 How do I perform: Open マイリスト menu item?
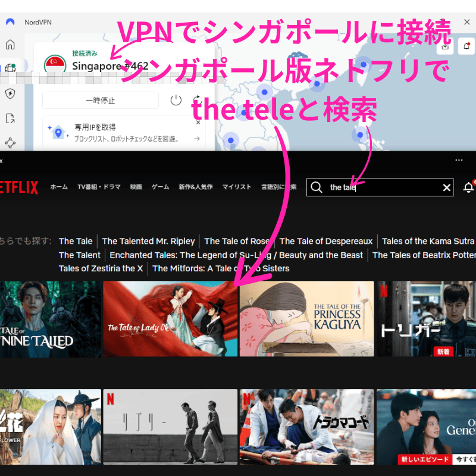(x=237, y=187)
